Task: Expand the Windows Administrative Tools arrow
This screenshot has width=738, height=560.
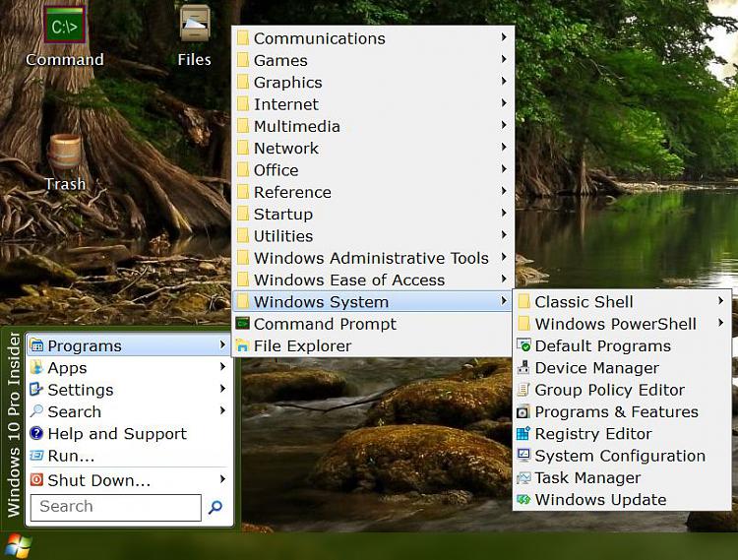Action: coord(504,257)
